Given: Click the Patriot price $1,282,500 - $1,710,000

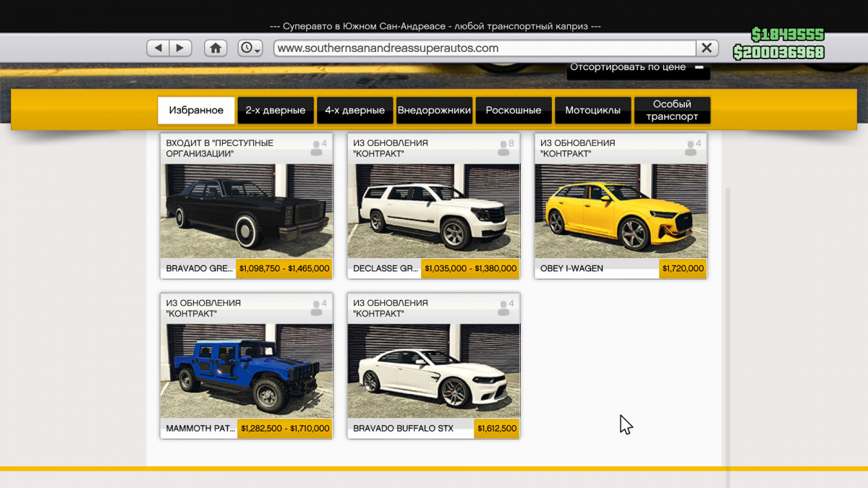Looking at the screenshot, I should coord(284,429).
